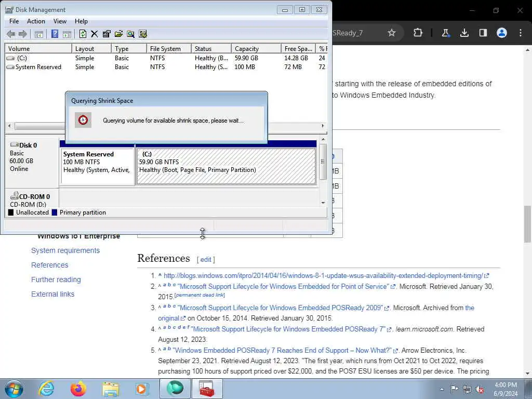Click the magnifying glass toolbar icon
Image resolution: width=532 pixels, height=399 pixels.
click(130, 34)
